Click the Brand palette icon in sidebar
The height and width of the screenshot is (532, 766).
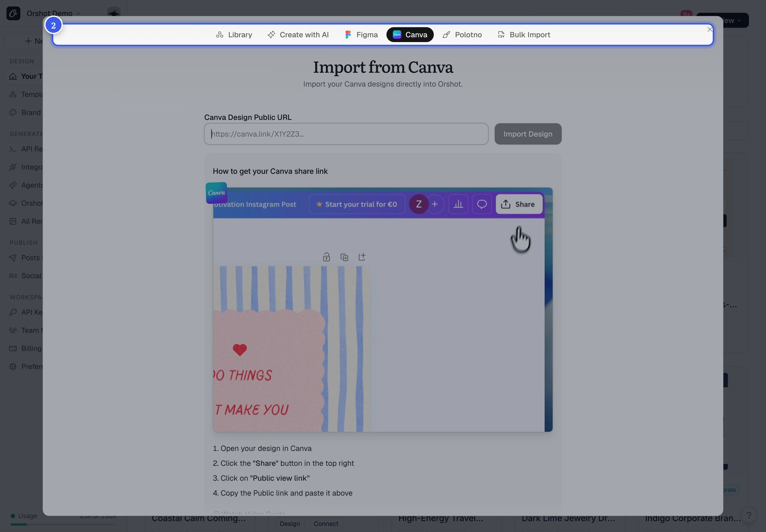[x=13, y=113]
